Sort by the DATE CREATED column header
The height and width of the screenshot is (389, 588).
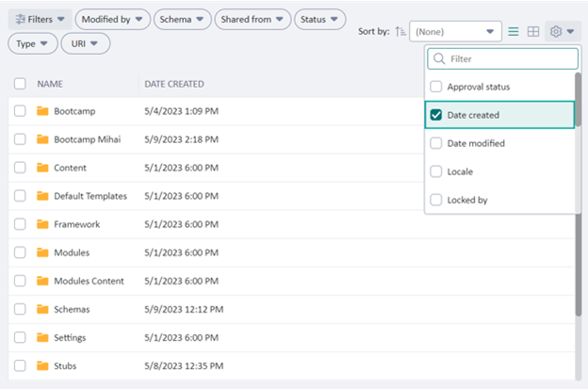[x=174, y=84]
